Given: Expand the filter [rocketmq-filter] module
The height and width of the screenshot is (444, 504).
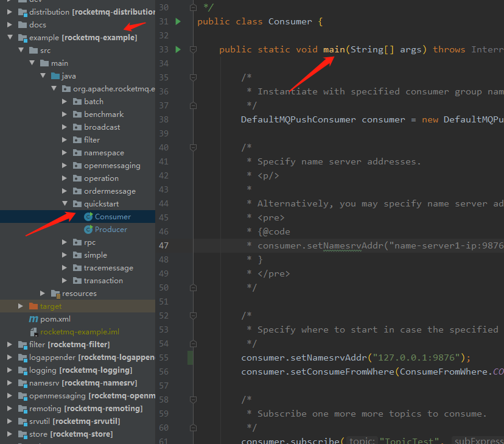Looking at the screenshot, I should (x=10, y=344).
